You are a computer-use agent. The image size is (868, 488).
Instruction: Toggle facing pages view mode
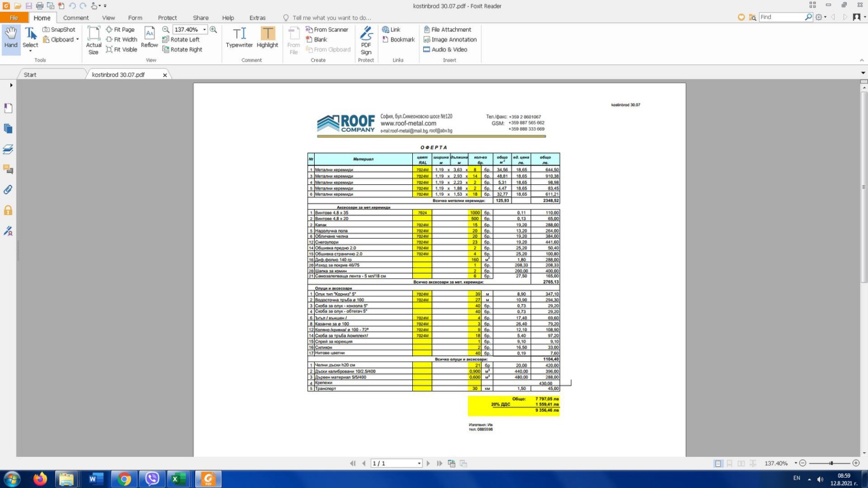coord(741,464)
